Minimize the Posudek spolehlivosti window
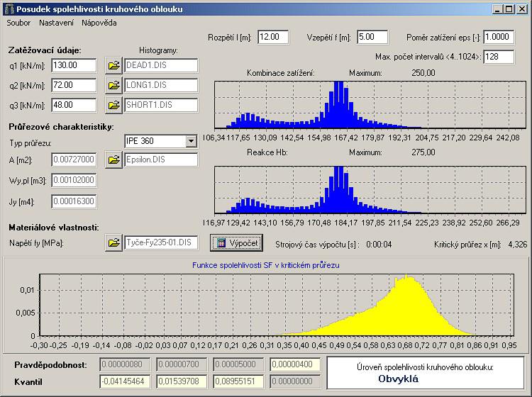Image resolution: width=532 pixels, height=397 pixels. click(x=497, y=9)
